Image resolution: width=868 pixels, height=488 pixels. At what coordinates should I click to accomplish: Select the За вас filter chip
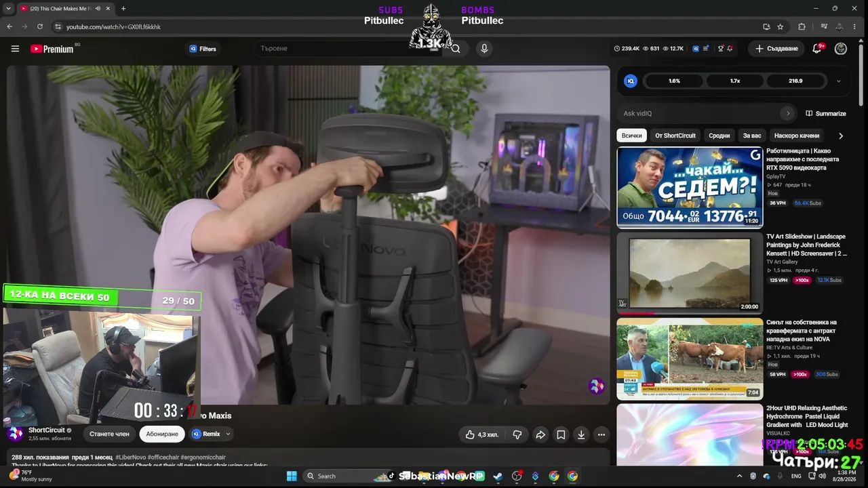click(x=752, y=136)
